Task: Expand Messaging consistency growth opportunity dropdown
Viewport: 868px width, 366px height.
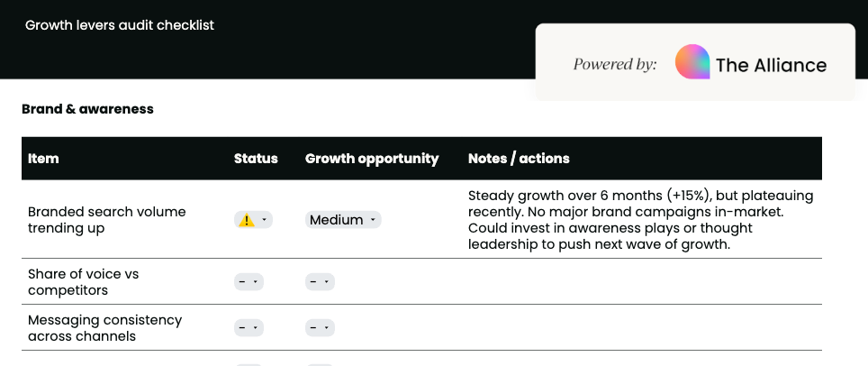Action: (x=320, y=328)
